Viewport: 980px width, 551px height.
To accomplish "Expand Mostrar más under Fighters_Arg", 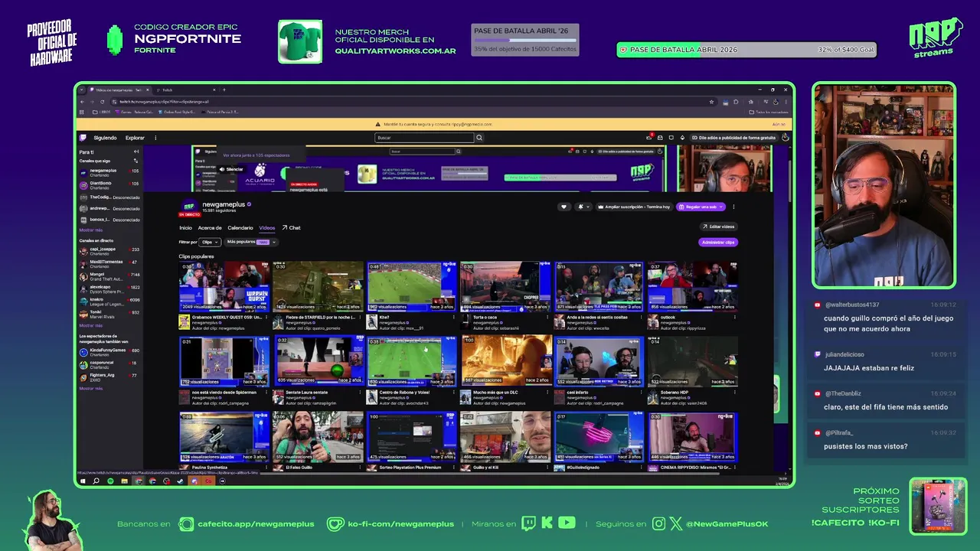I will [x=91, y=388].
